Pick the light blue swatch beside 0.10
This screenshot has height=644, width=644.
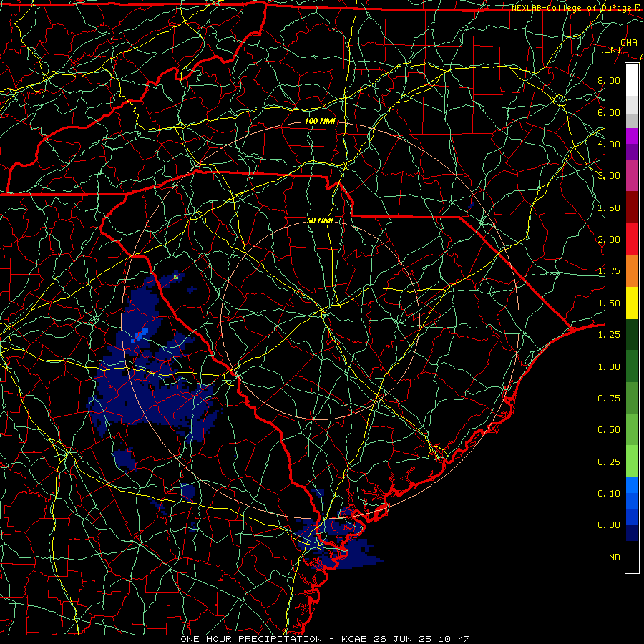coord(632,485)
